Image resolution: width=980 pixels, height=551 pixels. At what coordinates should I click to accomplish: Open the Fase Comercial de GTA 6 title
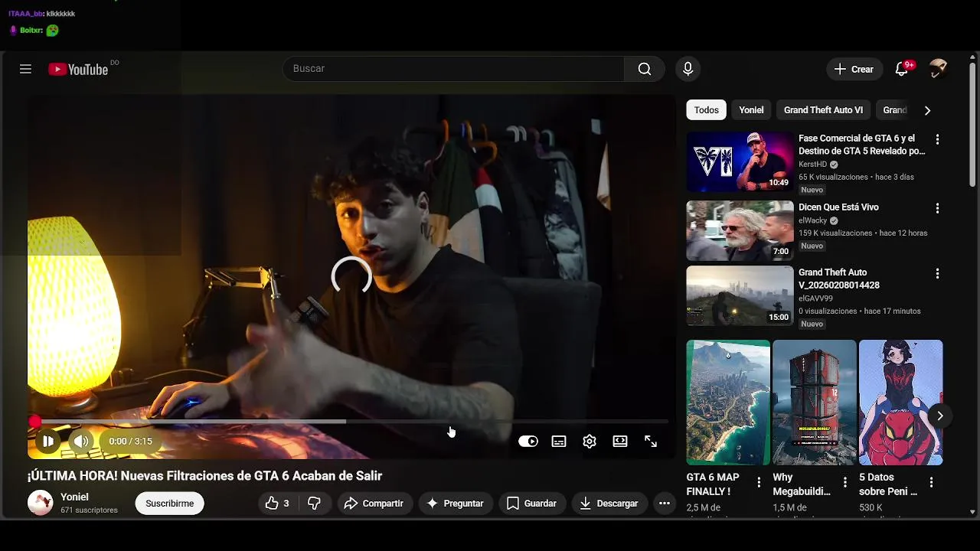coord(862,145)
